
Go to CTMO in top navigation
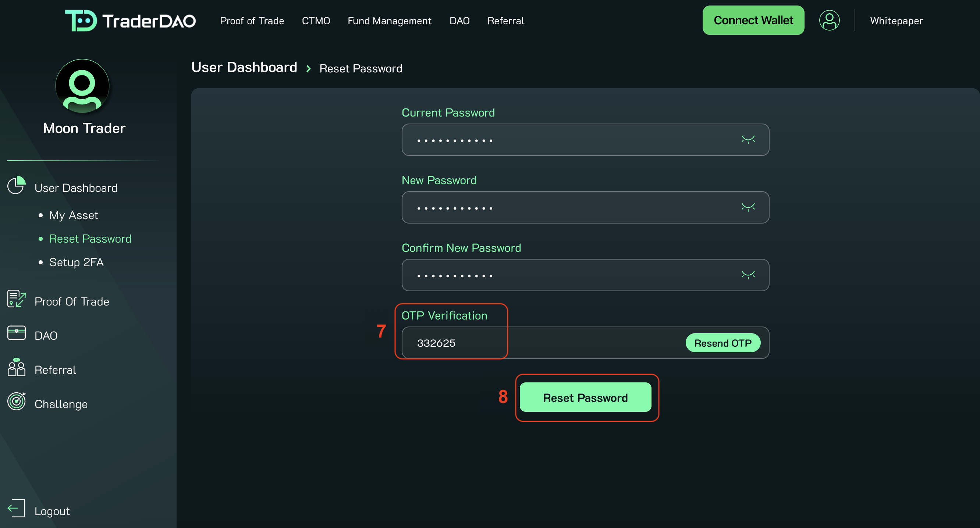[316, 21]
